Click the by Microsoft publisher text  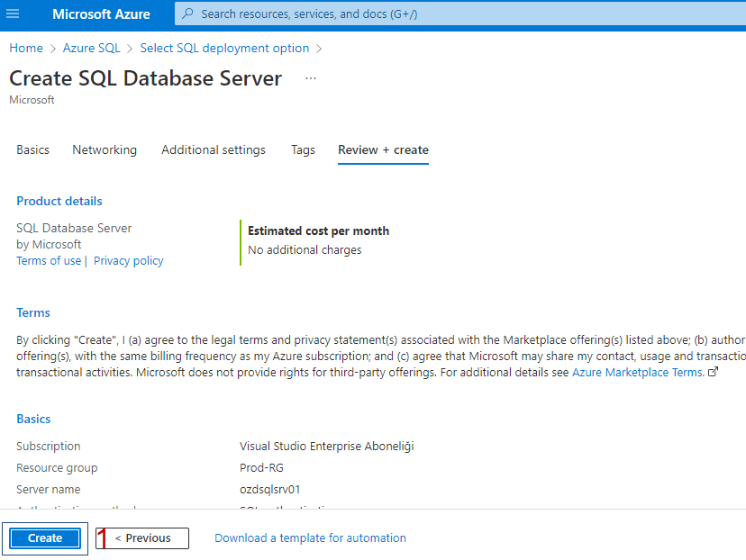pos(49,244)
